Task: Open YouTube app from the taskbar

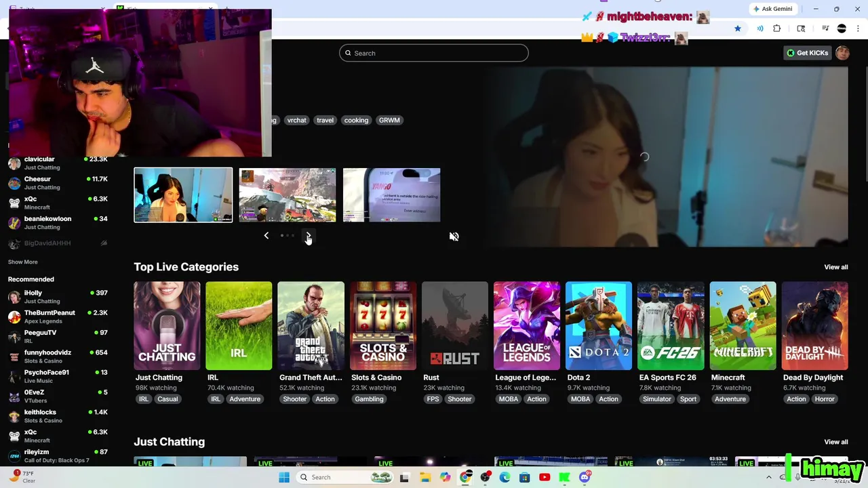Action: pyautogui.click(x=545, y=477)
